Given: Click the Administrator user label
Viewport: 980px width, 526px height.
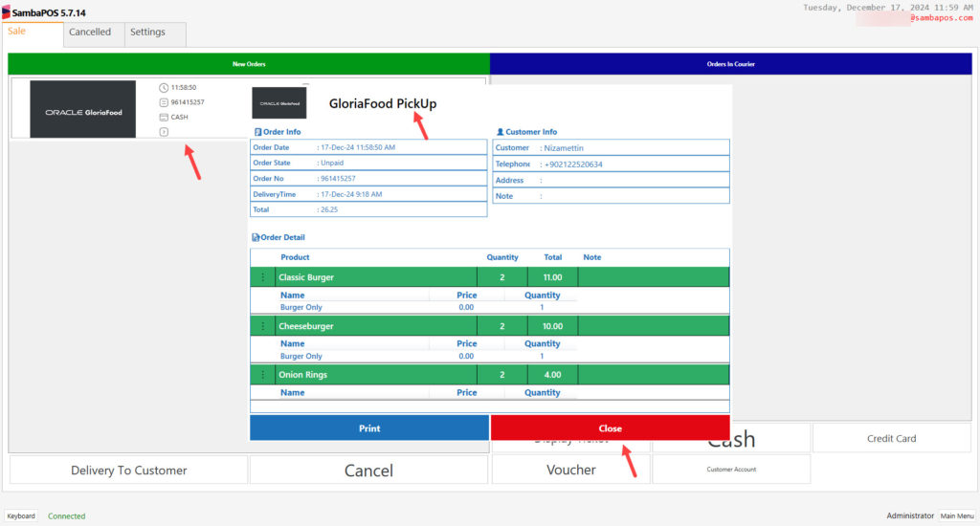Looking at the screenshot, I should click(x=910, y=515).
